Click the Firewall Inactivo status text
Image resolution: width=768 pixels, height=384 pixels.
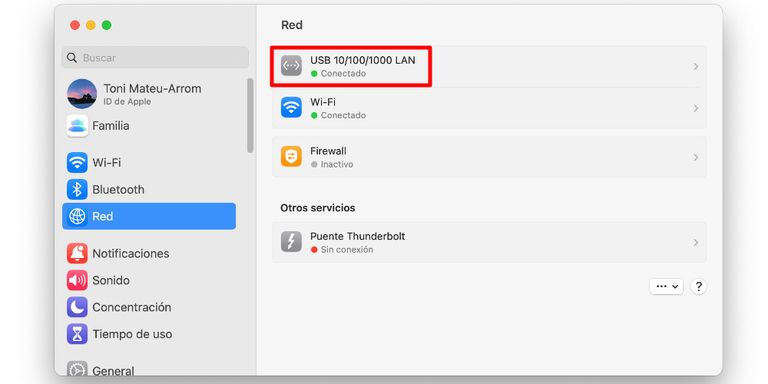click(x=337, y=165)
